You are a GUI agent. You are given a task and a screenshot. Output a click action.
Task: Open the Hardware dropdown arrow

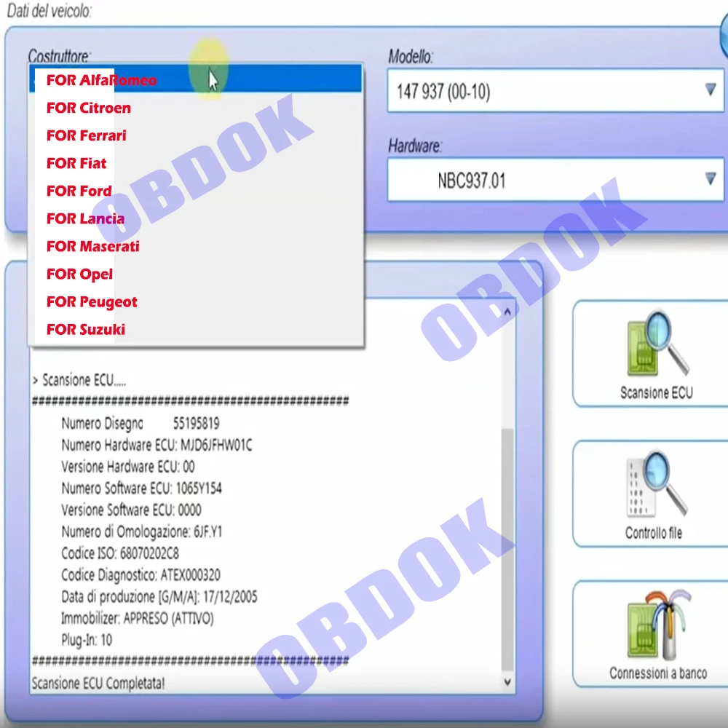tap(710, 179)
